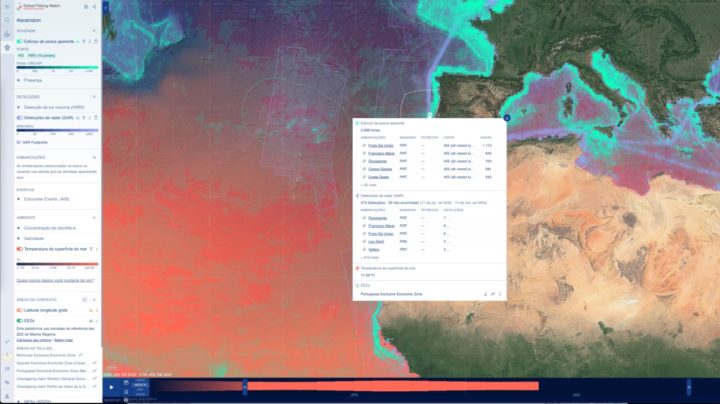Click the timeline start handle
The height and width of the screenshot is (404, 720).
245,387
